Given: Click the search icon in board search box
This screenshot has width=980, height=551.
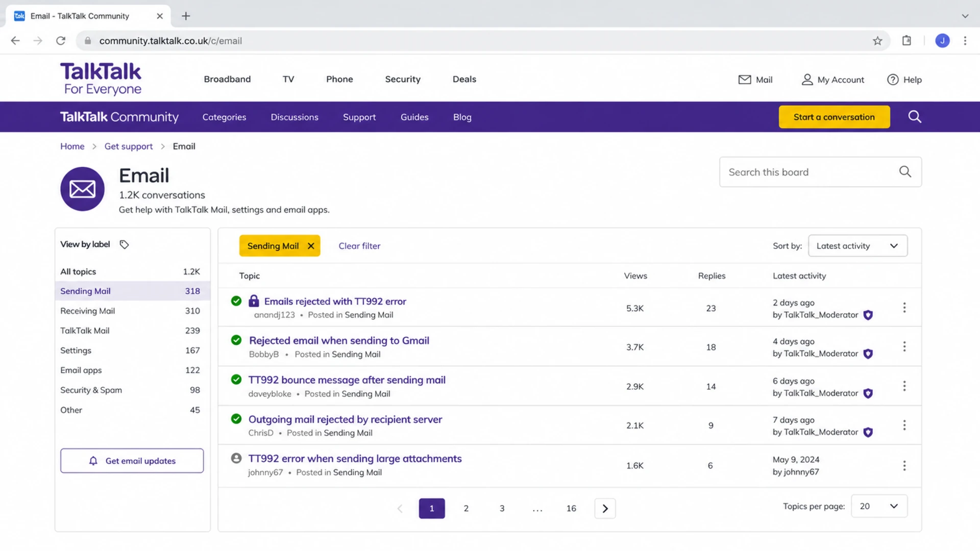Looking at the screenshot, I should click(905, 172).
